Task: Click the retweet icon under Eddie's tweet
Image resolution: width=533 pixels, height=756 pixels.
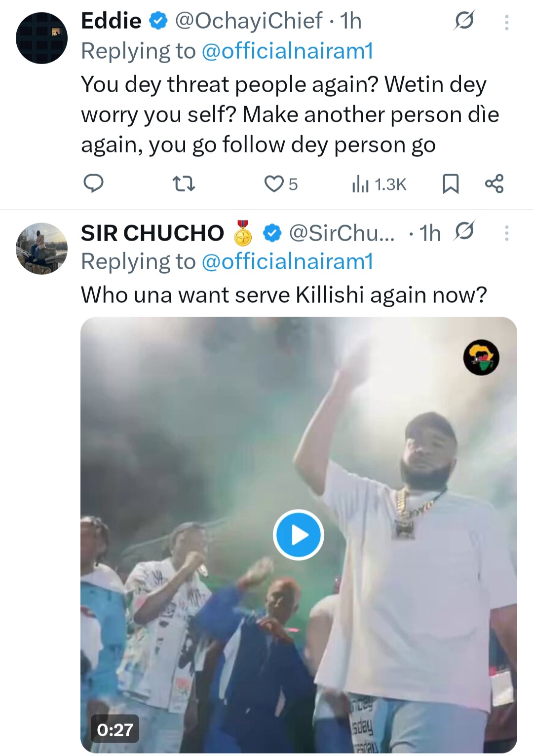Action: click(x=184, y=184)
